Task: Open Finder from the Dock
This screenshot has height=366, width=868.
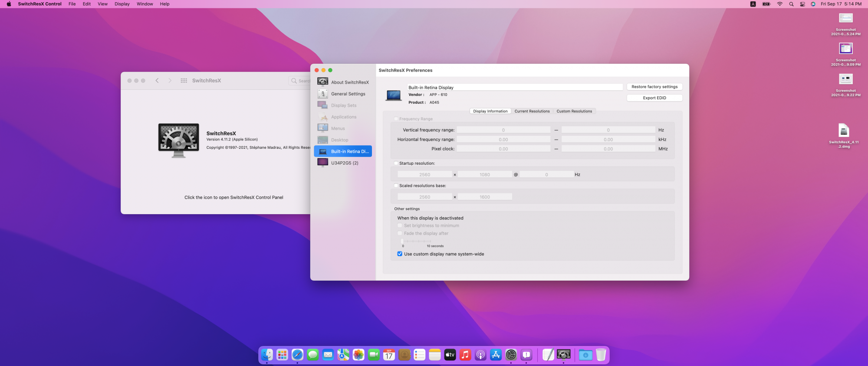Action: pyautogui.click(x=267, y=355)
